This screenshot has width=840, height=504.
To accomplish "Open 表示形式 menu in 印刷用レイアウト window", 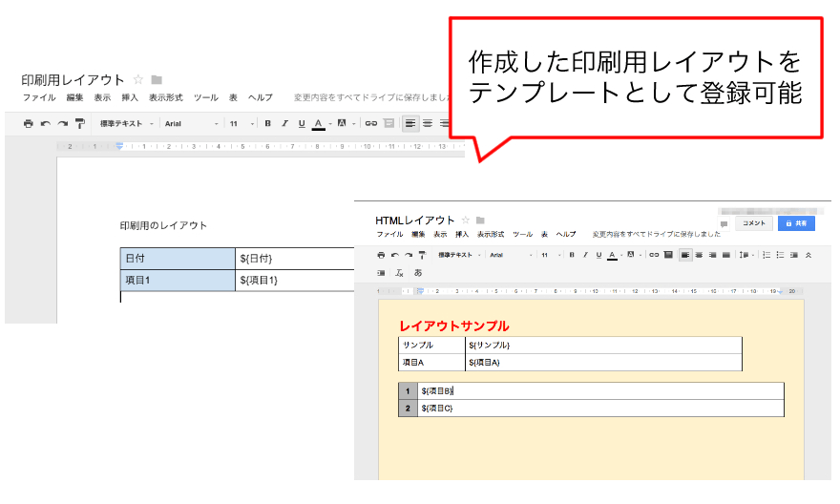I will (x=165, y=97).
